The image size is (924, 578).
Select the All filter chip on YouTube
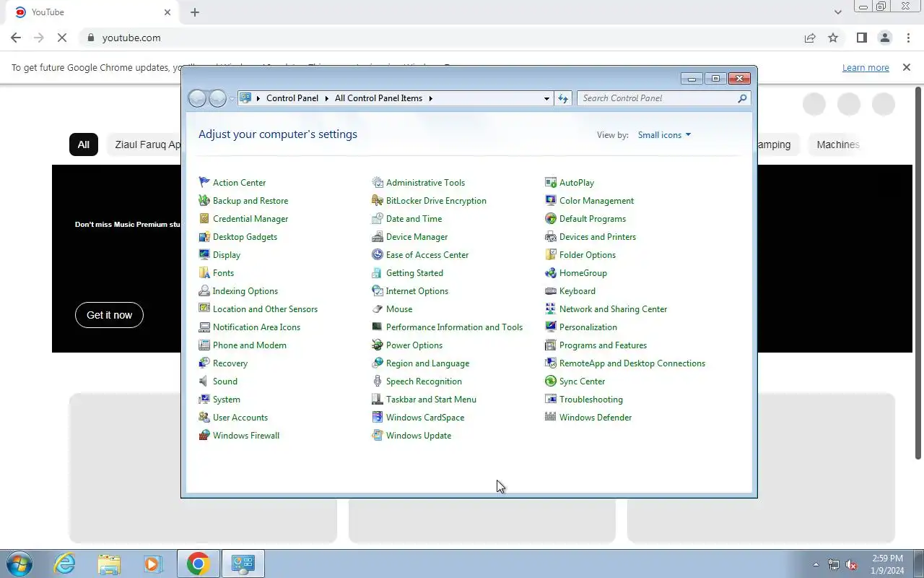pyautogui.click(x=84, y=144)
